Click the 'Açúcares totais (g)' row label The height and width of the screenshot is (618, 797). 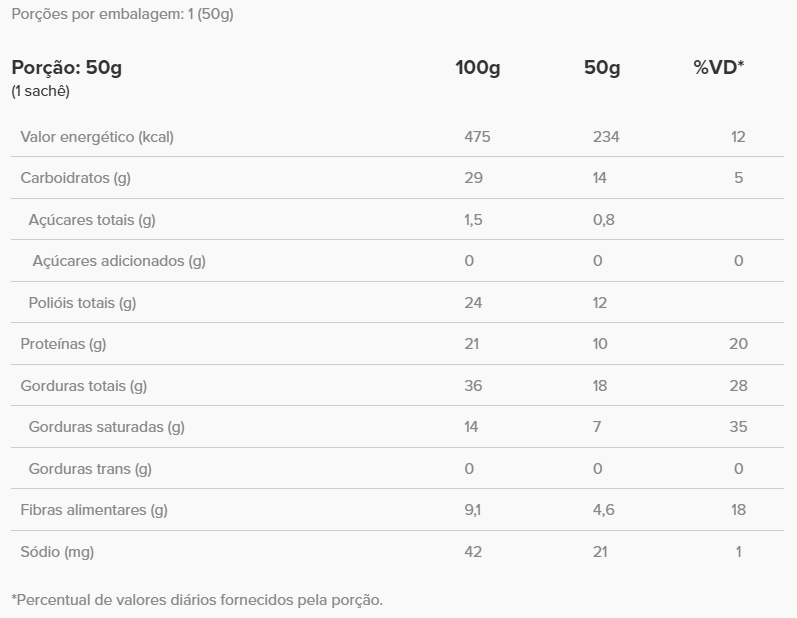tap(92, 220)
